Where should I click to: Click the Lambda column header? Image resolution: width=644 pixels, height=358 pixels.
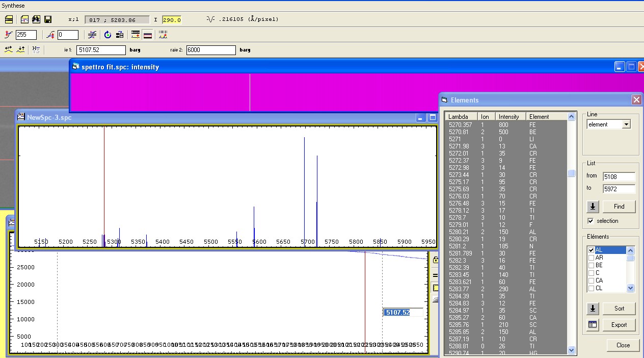(462, 117)
